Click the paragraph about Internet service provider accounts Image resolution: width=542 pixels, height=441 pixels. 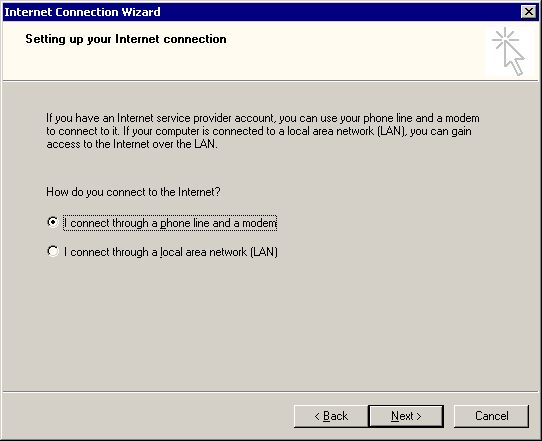pyautogui.click(x=263, y=131)
